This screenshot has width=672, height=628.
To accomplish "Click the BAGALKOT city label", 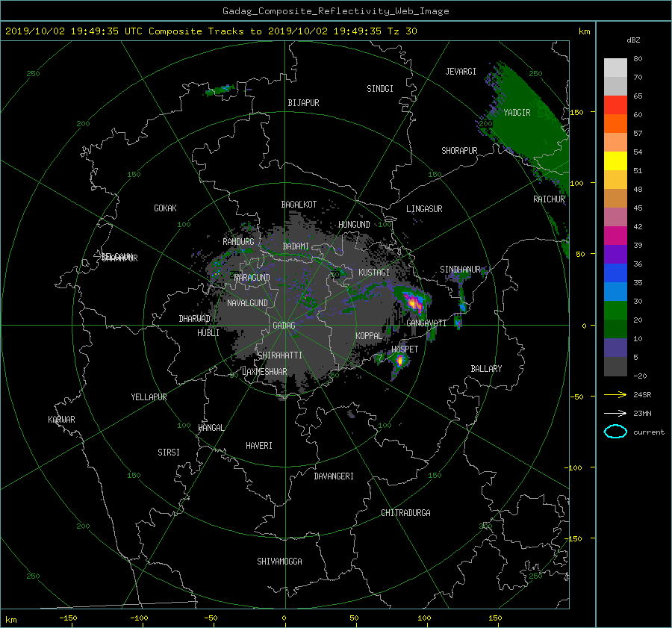I will pos(299,205).
